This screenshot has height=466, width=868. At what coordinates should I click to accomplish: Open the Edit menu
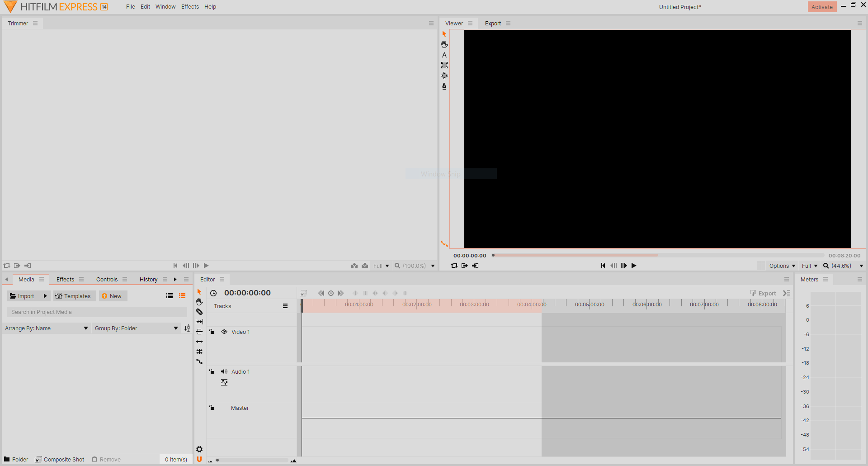click(145, 7)
